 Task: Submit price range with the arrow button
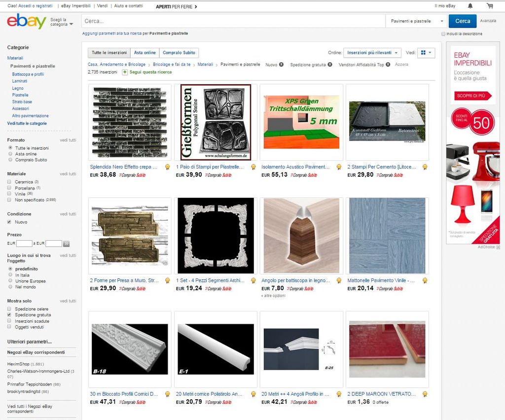(x=67, y=243)
